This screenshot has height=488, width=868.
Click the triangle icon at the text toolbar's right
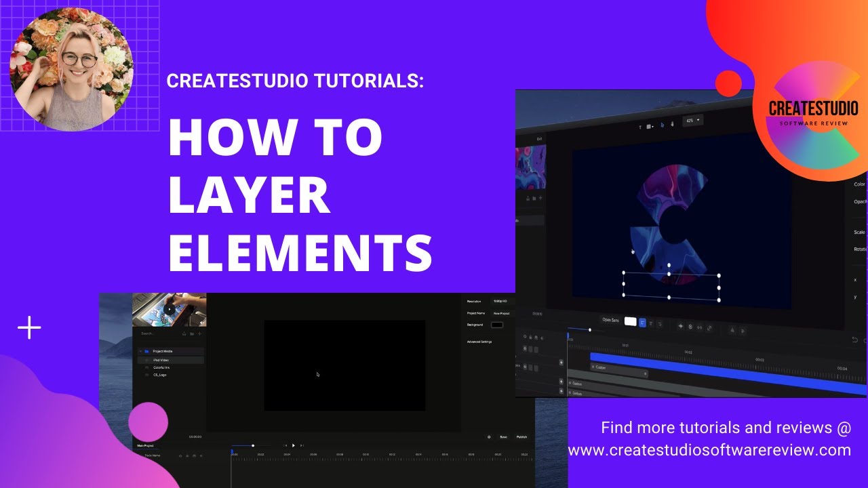click(732, 330)
